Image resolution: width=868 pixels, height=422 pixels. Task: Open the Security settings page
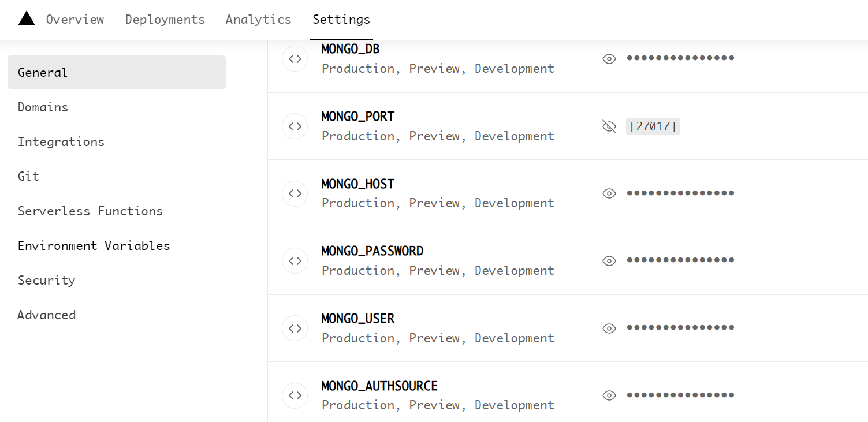46,280
